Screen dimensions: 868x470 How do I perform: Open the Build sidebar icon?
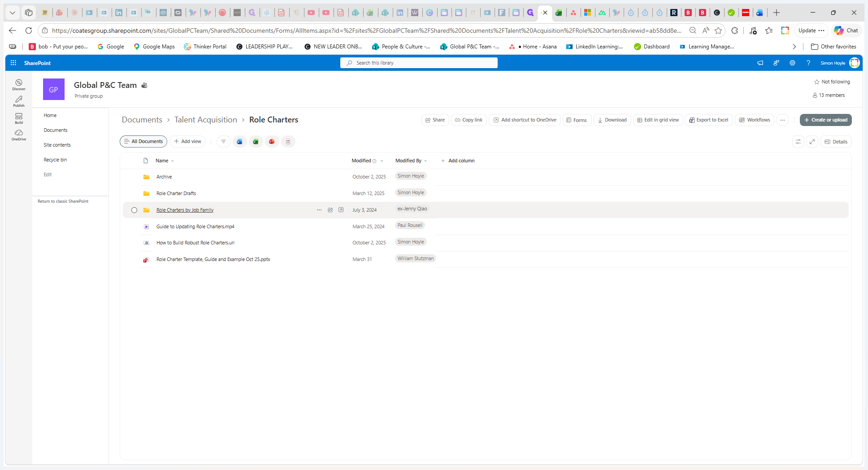19,118
